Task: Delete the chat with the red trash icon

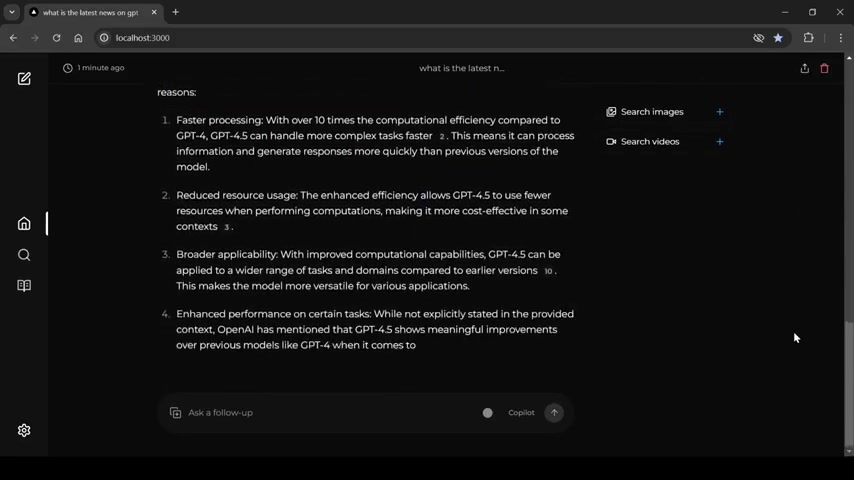Action: 825,68
